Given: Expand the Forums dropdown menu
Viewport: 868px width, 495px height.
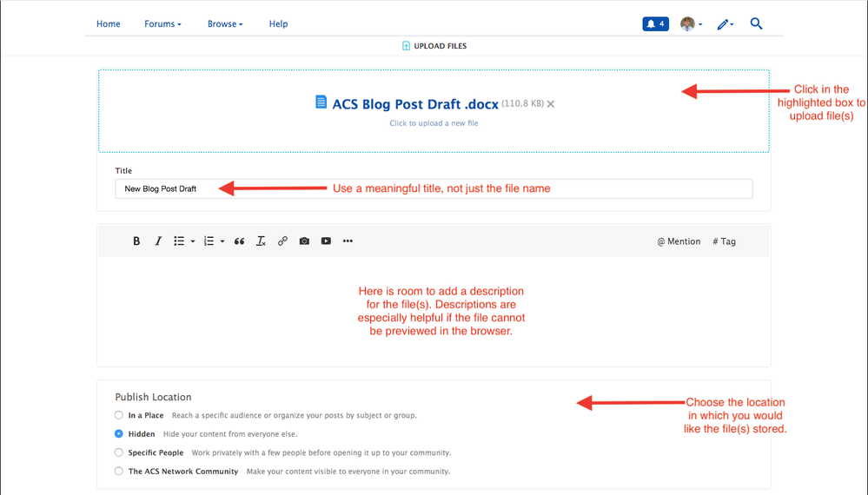Looking at the screenshot, I should click(x=162, y=24).
